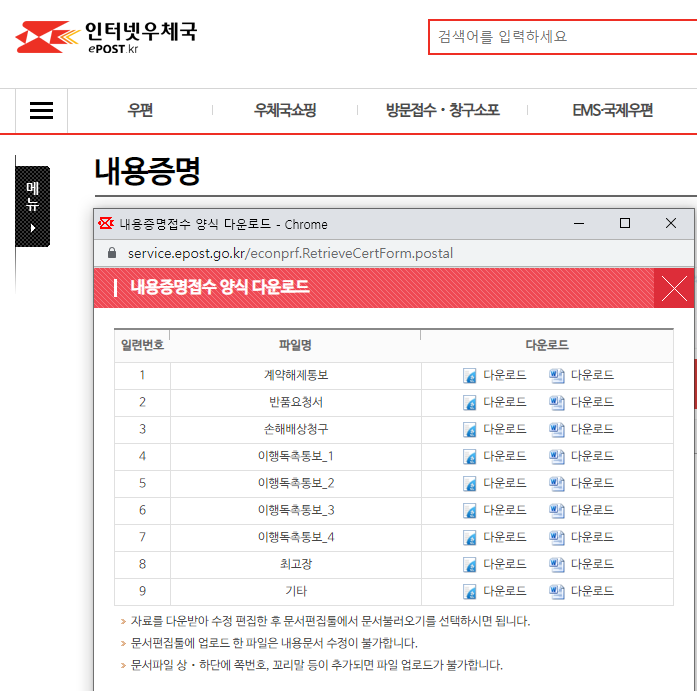697x691 pixels.
Task: Select the 기타 file name
Action: click(296, 591)
